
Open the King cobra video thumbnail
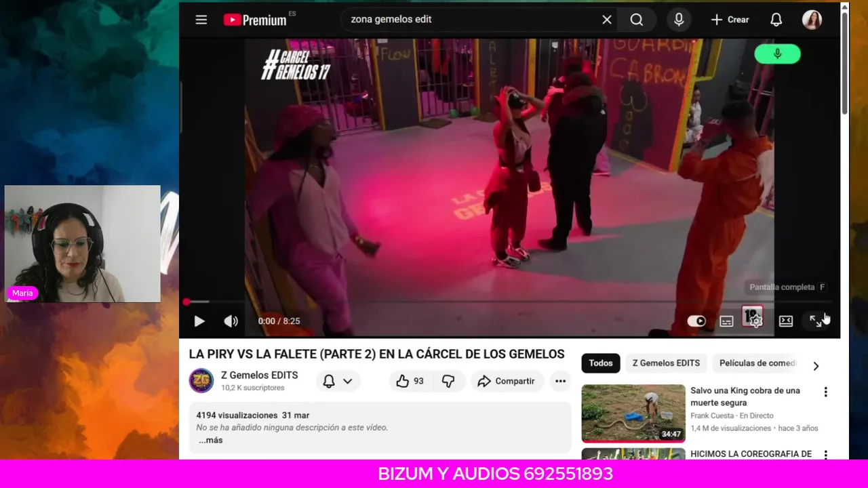[633, 413]
